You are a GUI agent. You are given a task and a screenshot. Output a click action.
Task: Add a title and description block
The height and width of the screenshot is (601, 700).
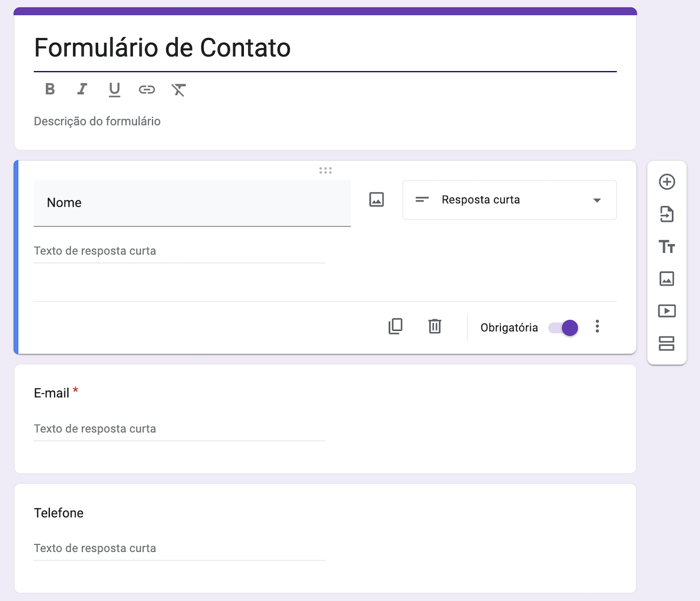point(667,247)
